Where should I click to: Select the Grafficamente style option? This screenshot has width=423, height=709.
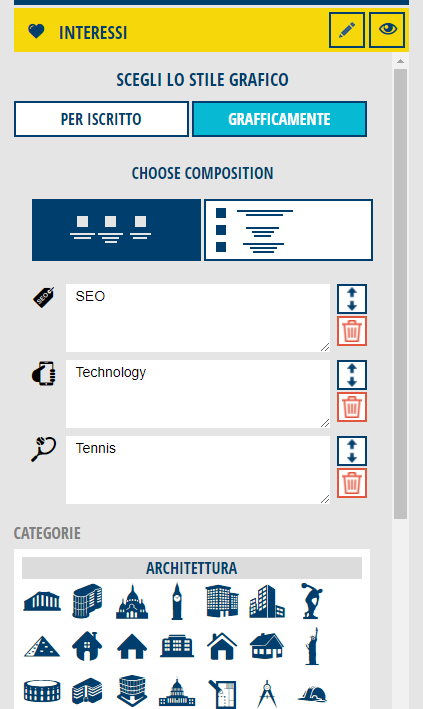coord(279,119)
